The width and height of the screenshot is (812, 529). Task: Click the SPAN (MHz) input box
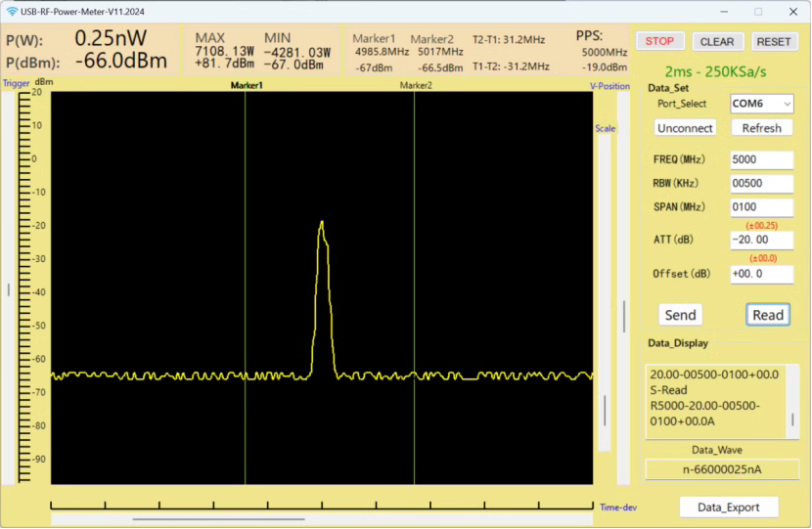tap(761, 207)
